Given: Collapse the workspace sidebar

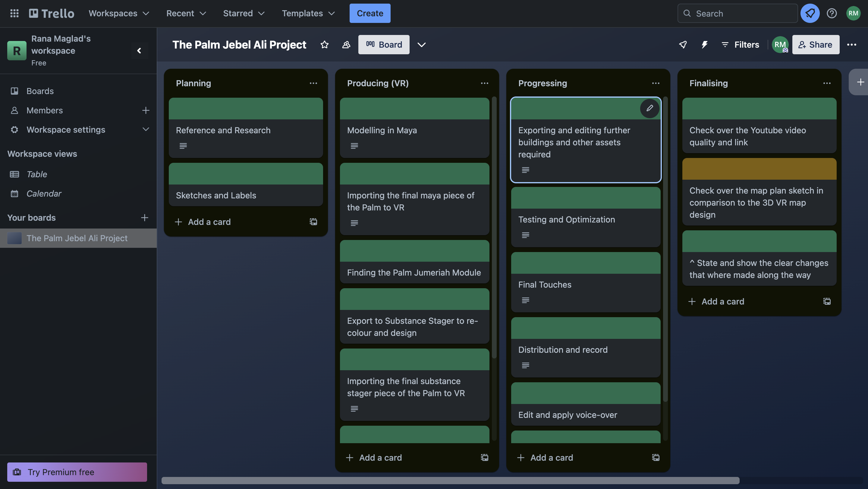Looking at the screenshot, I should pos(139,51).
